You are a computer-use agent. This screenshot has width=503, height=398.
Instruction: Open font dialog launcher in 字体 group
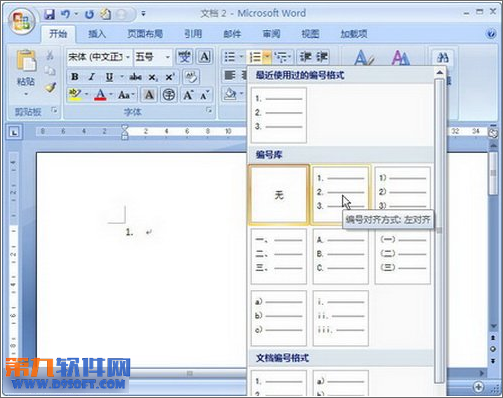[x=209, y=110]
